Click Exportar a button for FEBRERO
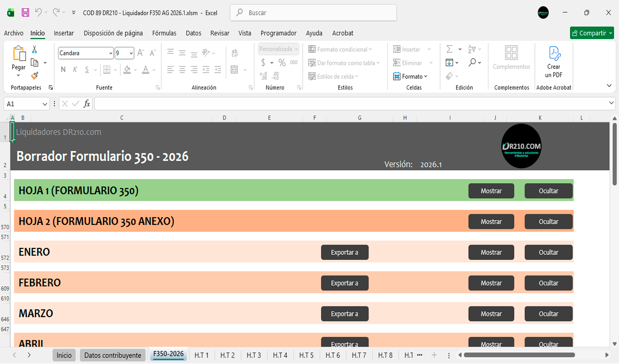The height and width of the screenshot is (364, 619). click(x=344, y=283)
